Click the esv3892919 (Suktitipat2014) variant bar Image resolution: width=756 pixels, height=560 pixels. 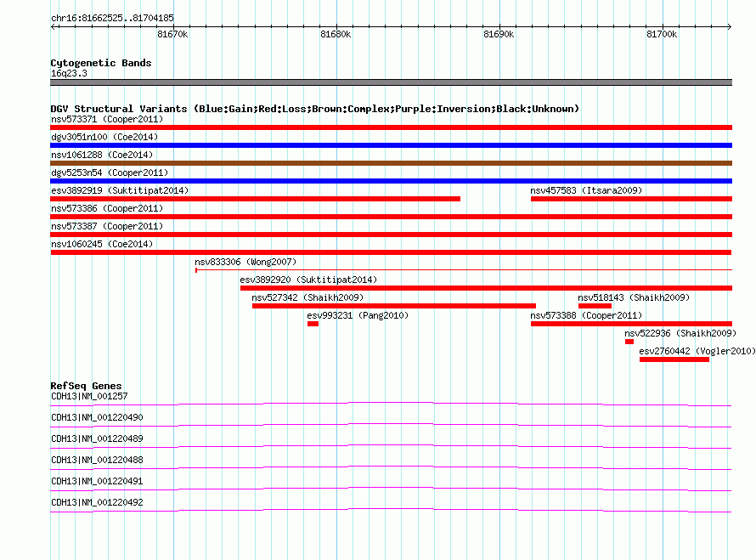[255, 199]
